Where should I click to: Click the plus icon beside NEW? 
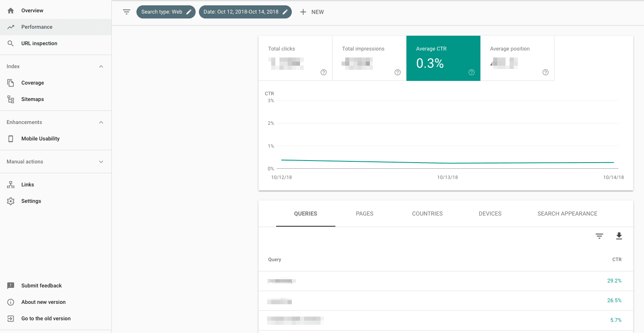coord(303,12)
